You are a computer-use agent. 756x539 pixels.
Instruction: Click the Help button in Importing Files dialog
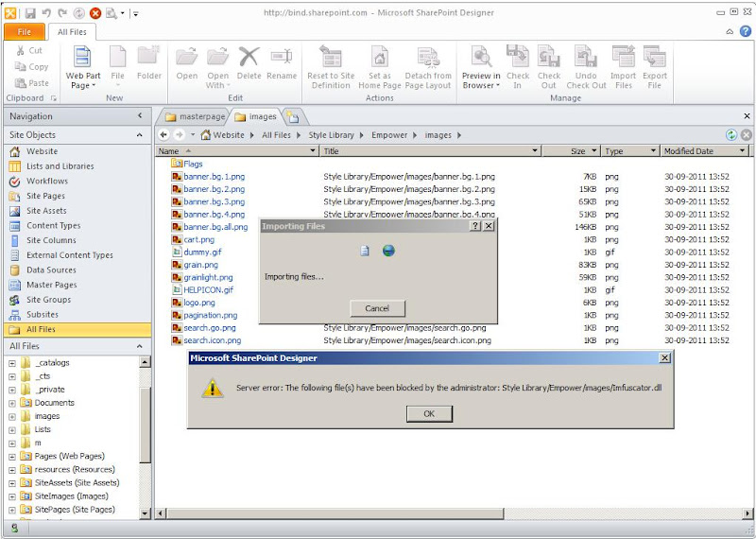point(475,226)
